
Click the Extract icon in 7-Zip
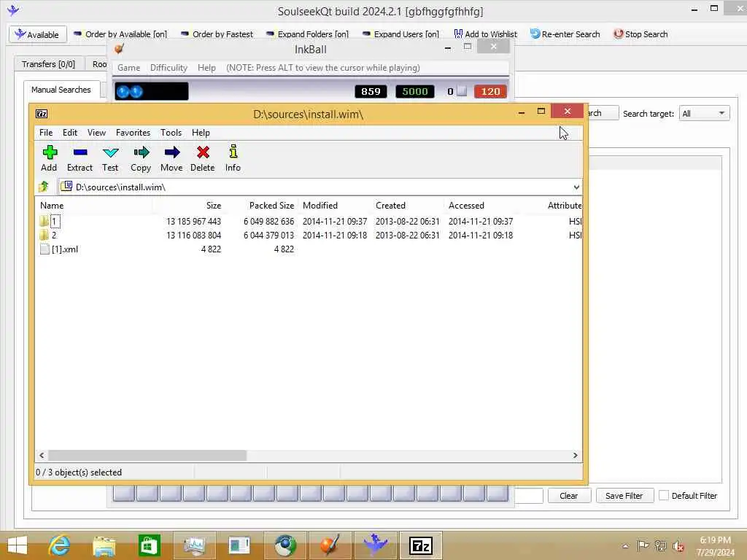(80, 158)
